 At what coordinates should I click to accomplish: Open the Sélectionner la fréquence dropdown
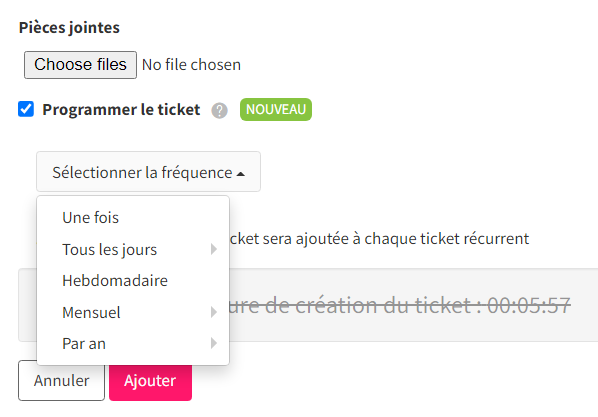(x=148, y=172)
